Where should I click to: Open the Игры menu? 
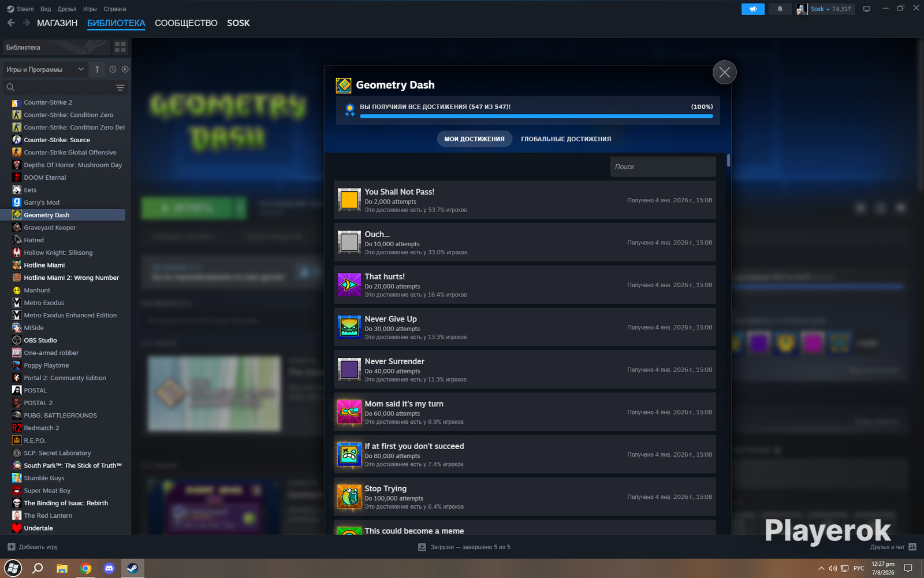pyautogui.click(x=90, y=9)
